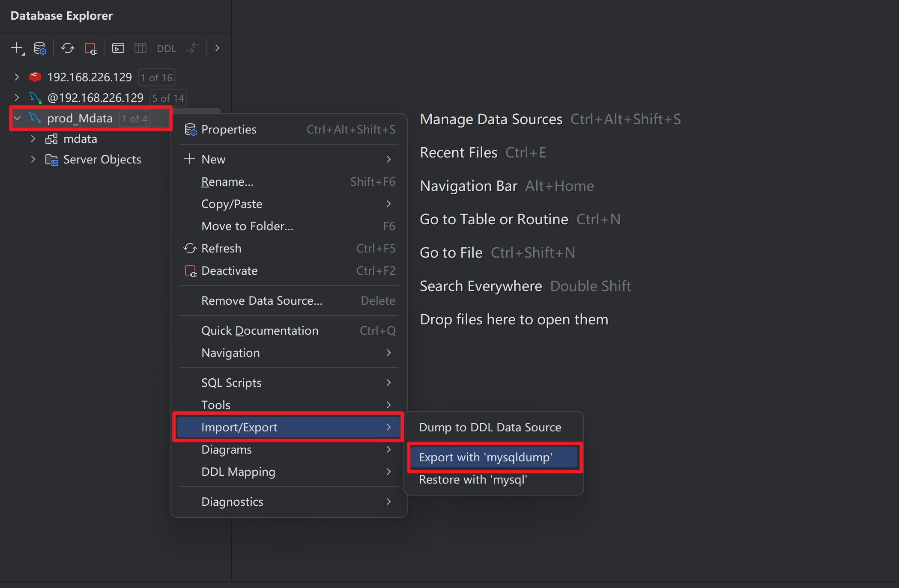
Task: Open data source properties toolbar icon
Action: (x=40, y=48)
